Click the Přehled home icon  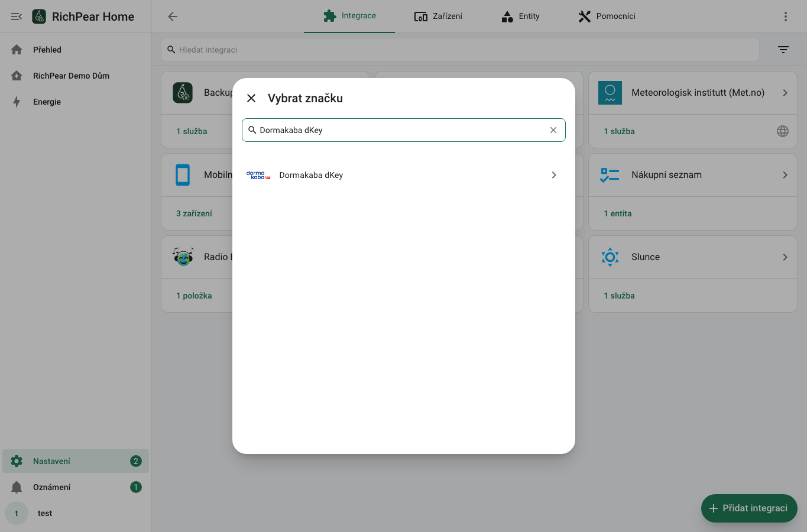click(17, 50)
